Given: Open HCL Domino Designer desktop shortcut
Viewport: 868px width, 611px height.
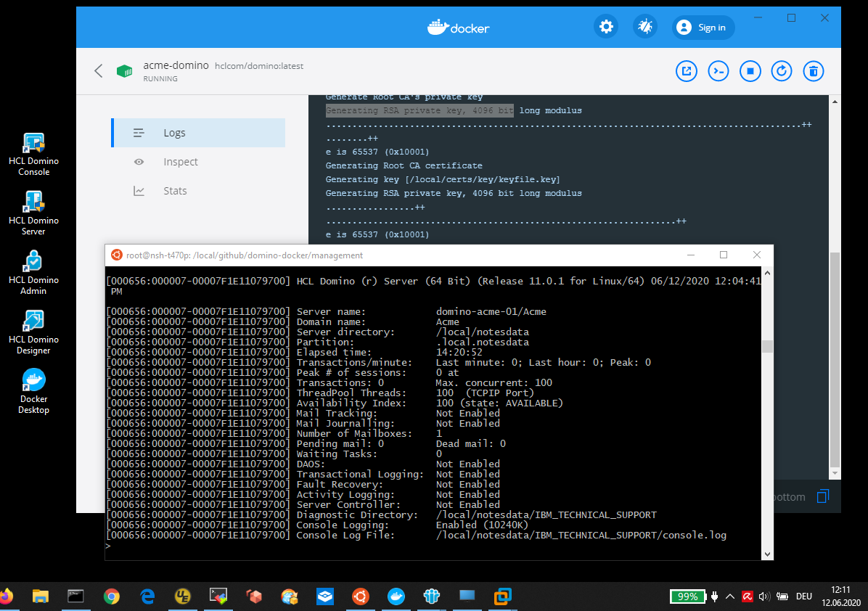Looking at the screenshot, I should (x=33, y=332).
